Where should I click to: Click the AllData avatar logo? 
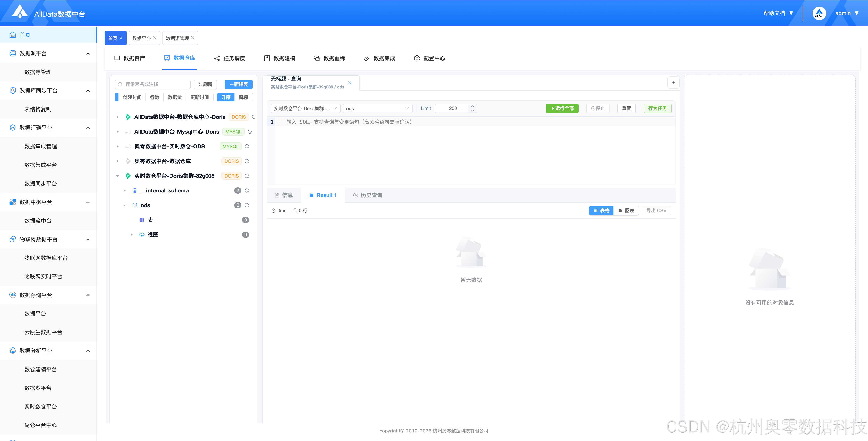819,14
